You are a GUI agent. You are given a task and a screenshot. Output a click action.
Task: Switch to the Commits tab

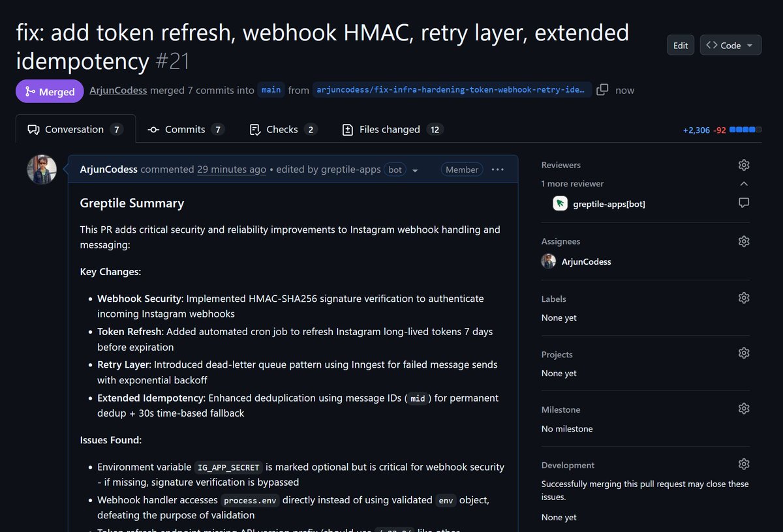click(x=186, y=129)
